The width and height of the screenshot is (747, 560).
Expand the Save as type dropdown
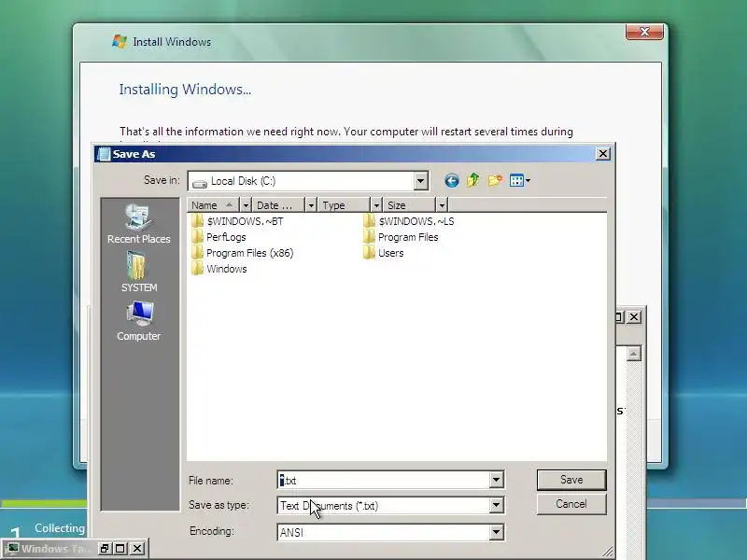[x=496, y=506]
